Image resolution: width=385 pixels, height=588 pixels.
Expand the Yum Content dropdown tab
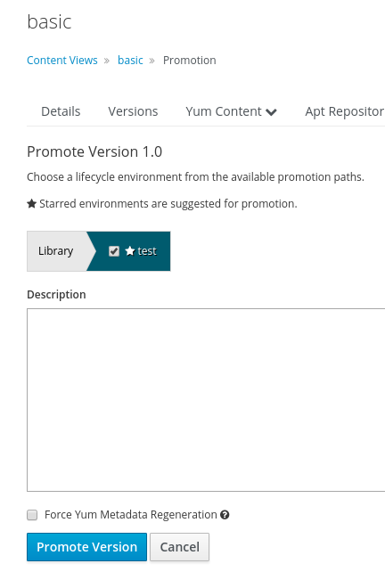[x=231, y=111]
